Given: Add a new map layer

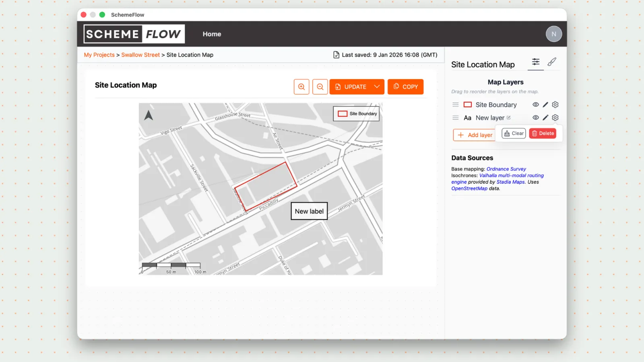Looking at the screenshot, I should (x=475, y=135).
